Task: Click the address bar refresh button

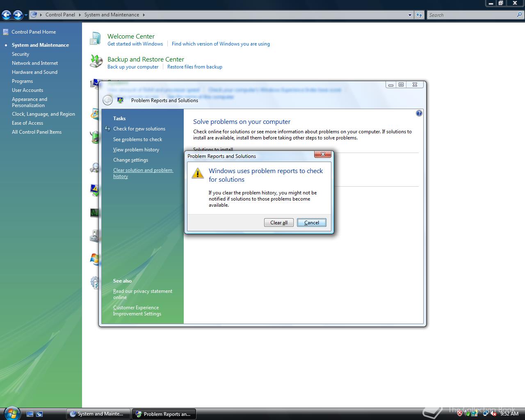Action: click(x=419, y=15)
